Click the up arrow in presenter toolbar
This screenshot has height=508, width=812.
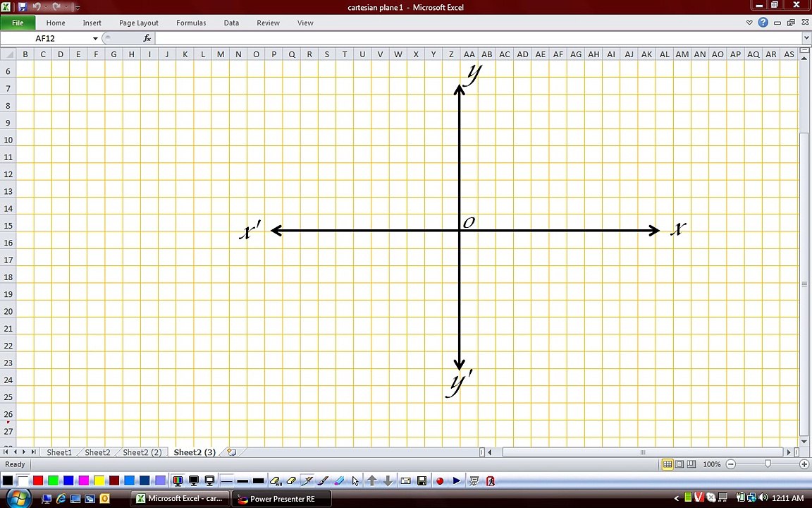tap(372, 481)
